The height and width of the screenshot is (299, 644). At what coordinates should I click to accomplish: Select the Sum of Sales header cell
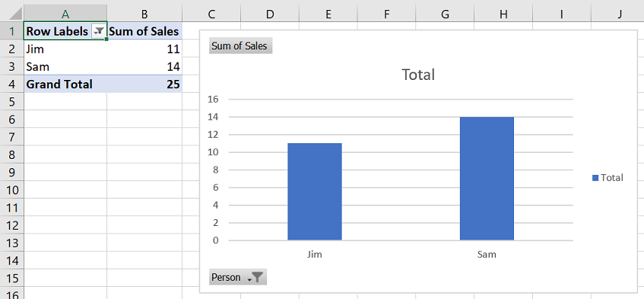[x=144, y=31]
